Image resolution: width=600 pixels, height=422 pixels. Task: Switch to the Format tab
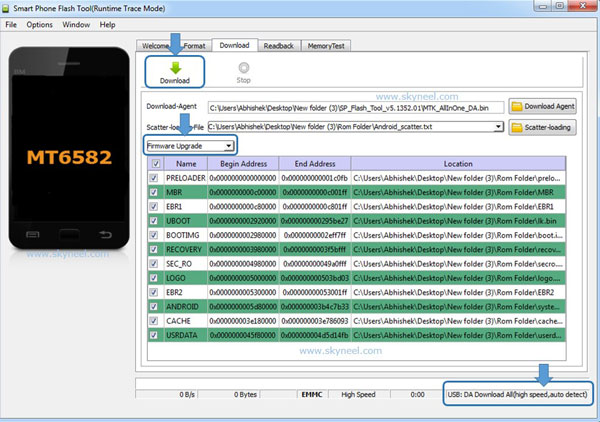194,46
